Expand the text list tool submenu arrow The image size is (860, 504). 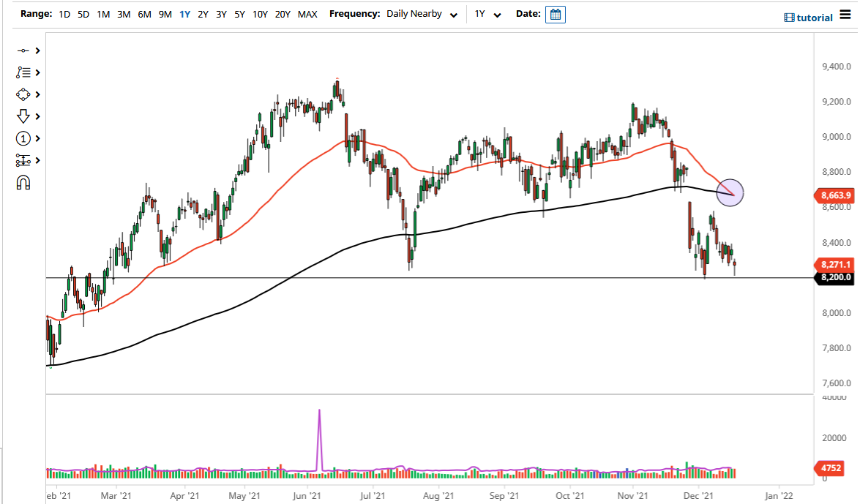38,72
